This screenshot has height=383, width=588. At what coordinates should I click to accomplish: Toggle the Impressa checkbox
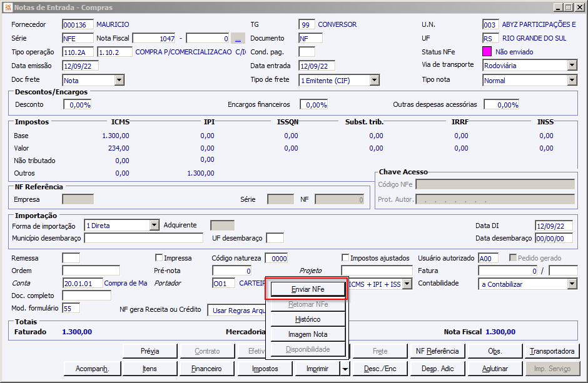coord(159,257)
